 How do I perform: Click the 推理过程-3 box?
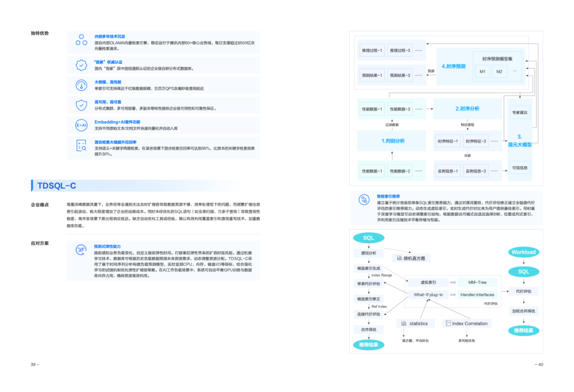point(400,50)
